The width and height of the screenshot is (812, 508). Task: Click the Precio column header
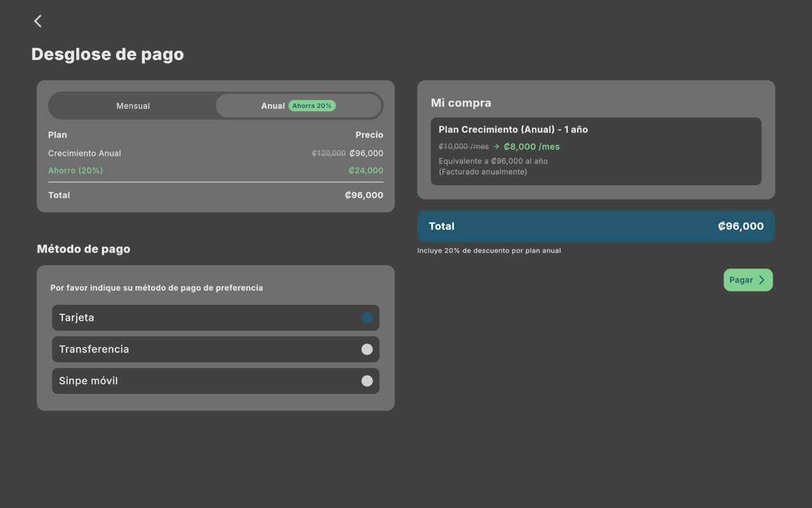[369, 135]
